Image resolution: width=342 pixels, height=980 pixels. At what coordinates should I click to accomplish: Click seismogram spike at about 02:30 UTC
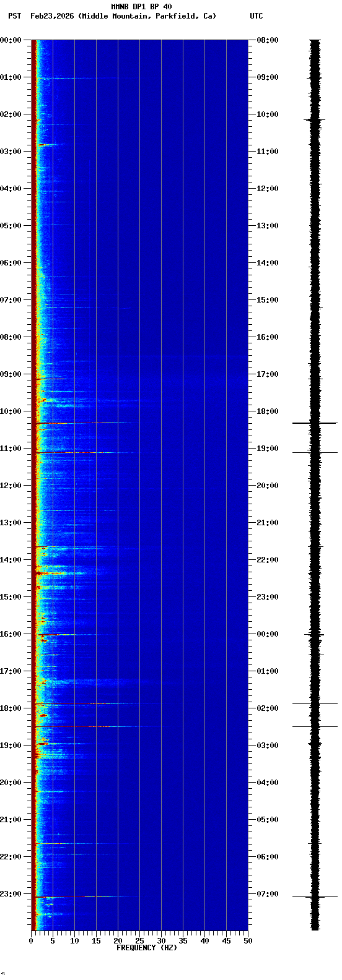pos(315,726)
